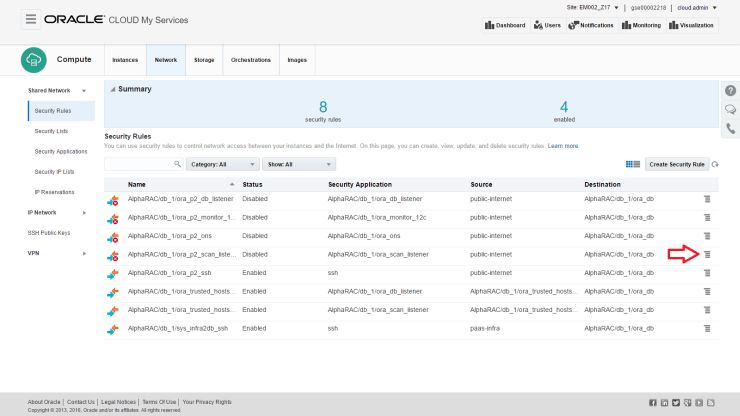Open the Show: All dropdown
Image resolution: width=740 pixels, height=416 pixels.
coord(299,164)
